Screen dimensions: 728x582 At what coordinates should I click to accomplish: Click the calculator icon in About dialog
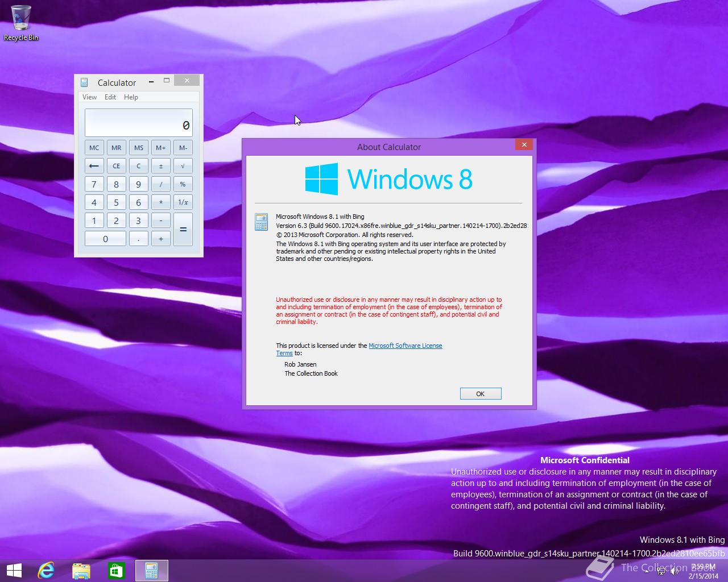tap(261, 222)
